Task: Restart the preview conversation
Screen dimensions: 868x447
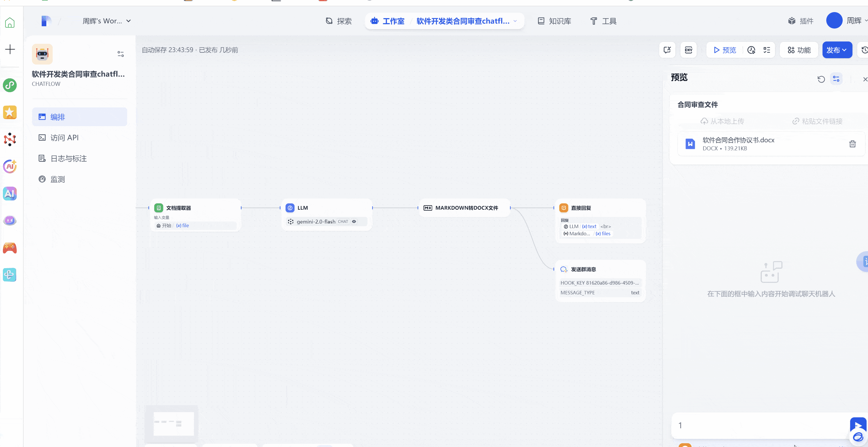Action: (821, 79)
